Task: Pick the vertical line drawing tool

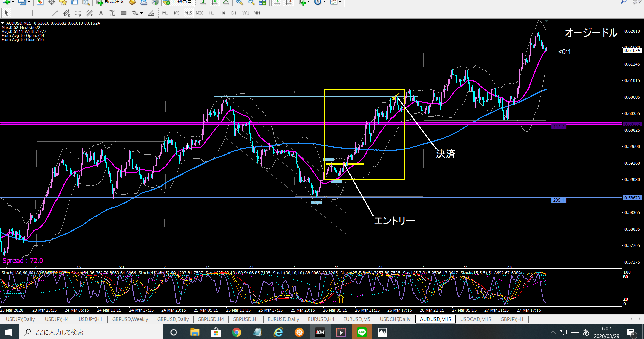Action: [32, 13]
